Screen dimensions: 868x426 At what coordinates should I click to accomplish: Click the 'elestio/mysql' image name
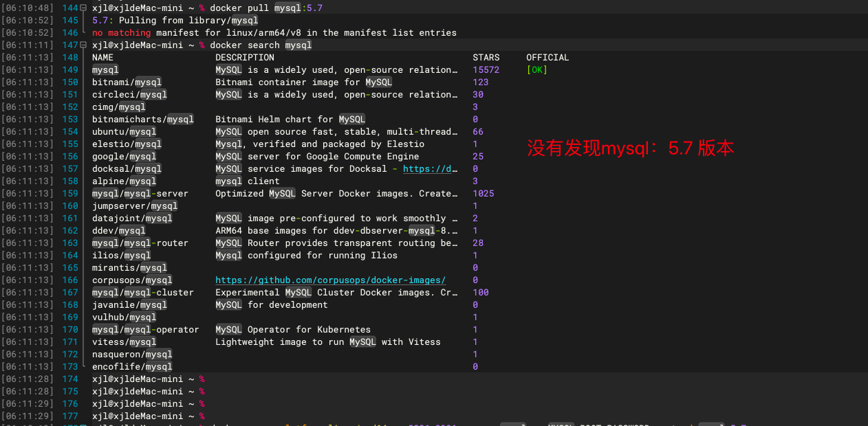pyautogui.click(x=127, y=144)
